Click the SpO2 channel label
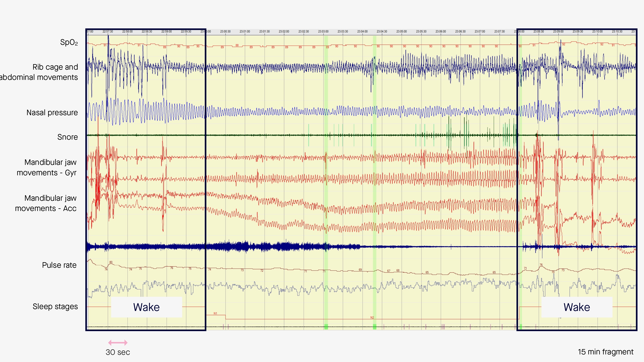 [69, 42]
